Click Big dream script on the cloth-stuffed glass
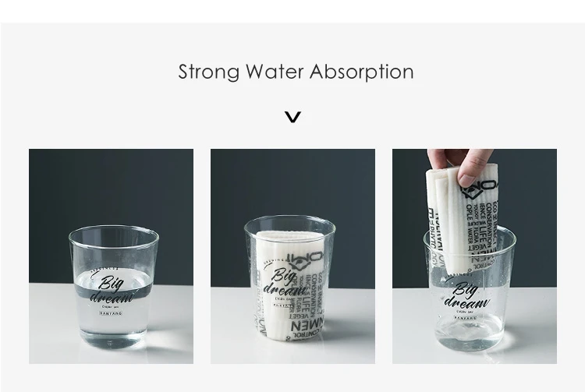 coord(284,283)
